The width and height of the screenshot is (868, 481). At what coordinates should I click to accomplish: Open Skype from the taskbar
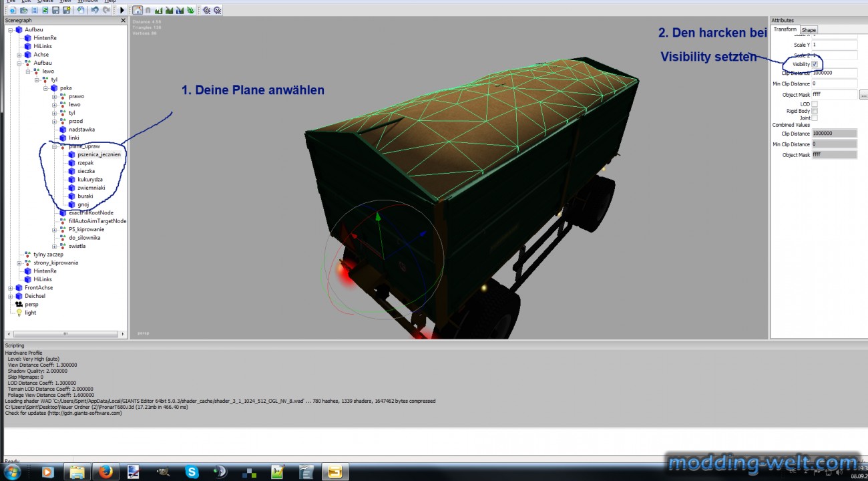pos(192,472)
